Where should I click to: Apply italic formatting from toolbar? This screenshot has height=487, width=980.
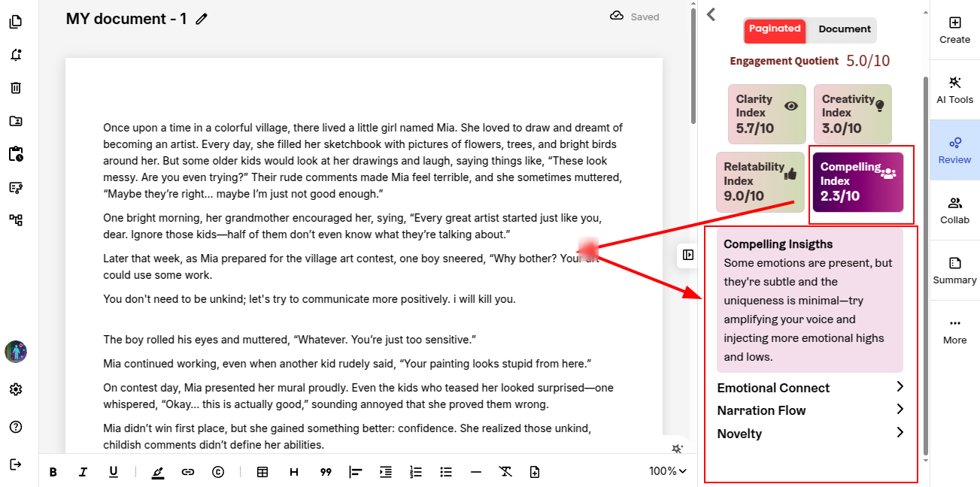tap(83, 472)
